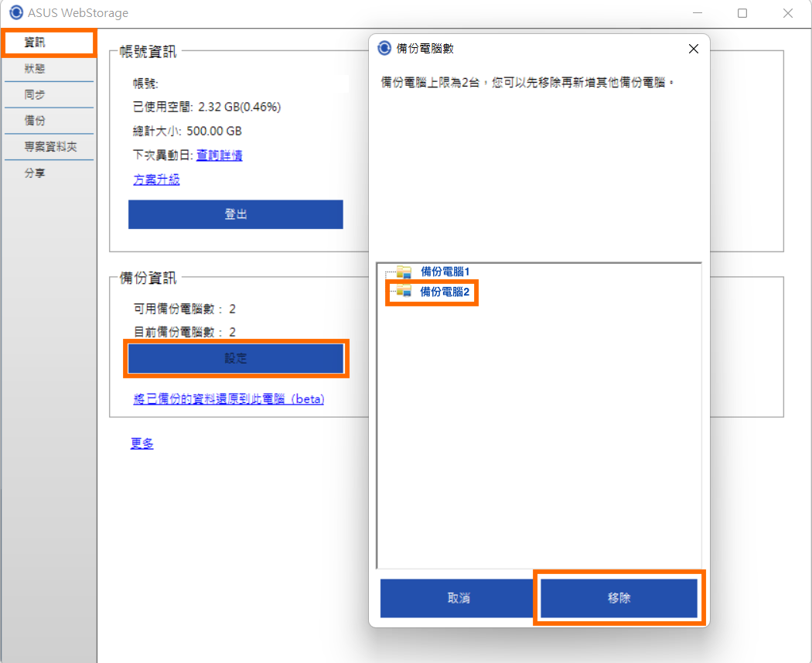Click 移除 to remove the backup computer
Viewport: 812px width, 663px height.
(x=619, y=598)
